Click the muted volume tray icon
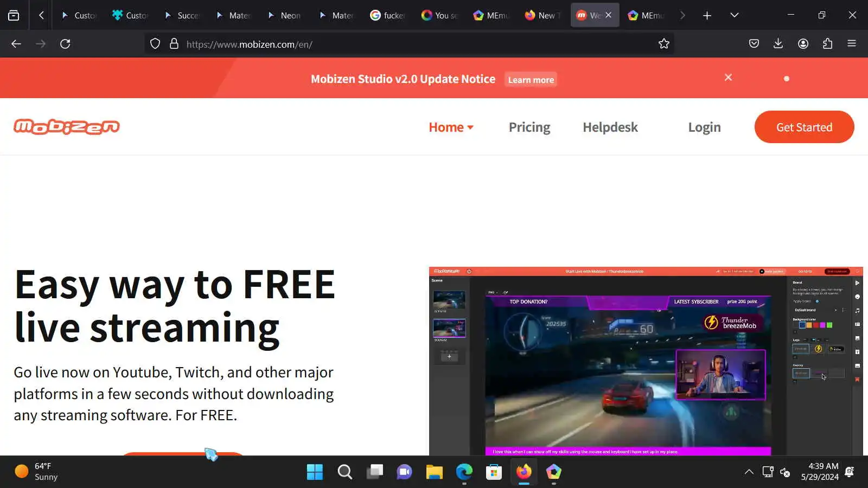The width and height of the screenshot is (868, 488). tap(785, 472)
